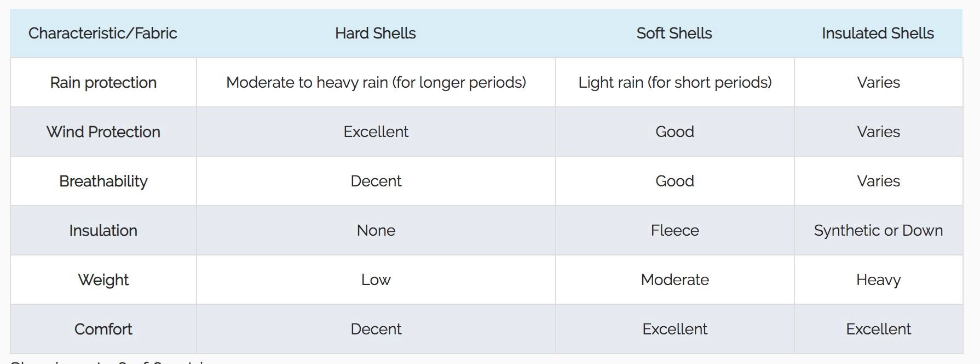Select the Soft Shells column header

point(675,33)
